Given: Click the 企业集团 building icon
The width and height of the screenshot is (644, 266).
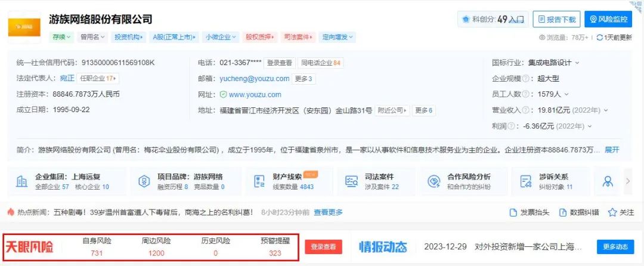Looking at the screenshot, I should (x=22, y=181).
